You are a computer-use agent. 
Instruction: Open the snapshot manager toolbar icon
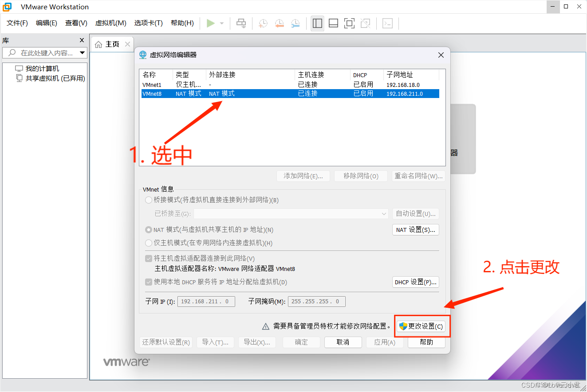click(x=295, y=24)
